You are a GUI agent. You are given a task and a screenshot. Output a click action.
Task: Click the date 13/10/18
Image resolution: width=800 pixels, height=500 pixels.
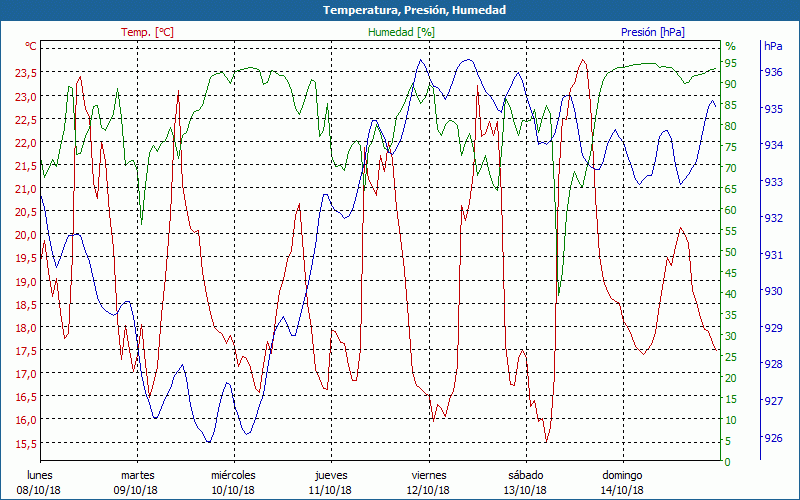[x=525, y=490]
